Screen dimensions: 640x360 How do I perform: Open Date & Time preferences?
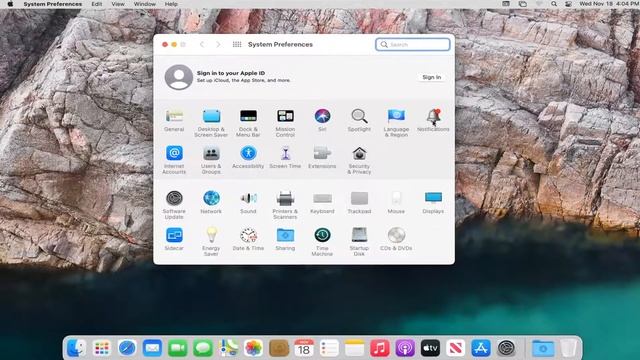248,239
